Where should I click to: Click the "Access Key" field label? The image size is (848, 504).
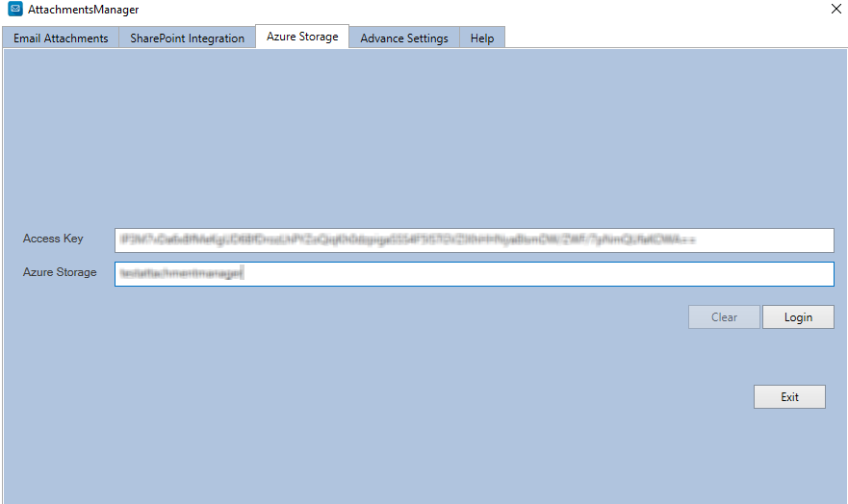click(x=53, y=239)
